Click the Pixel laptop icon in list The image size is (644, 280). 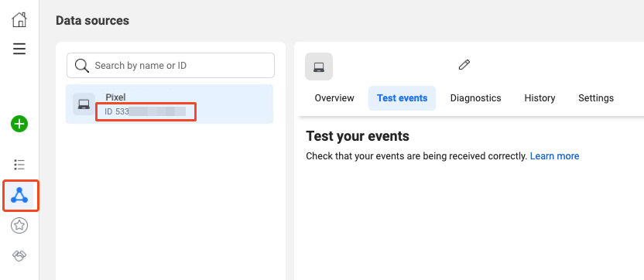[x=84, y=104]
